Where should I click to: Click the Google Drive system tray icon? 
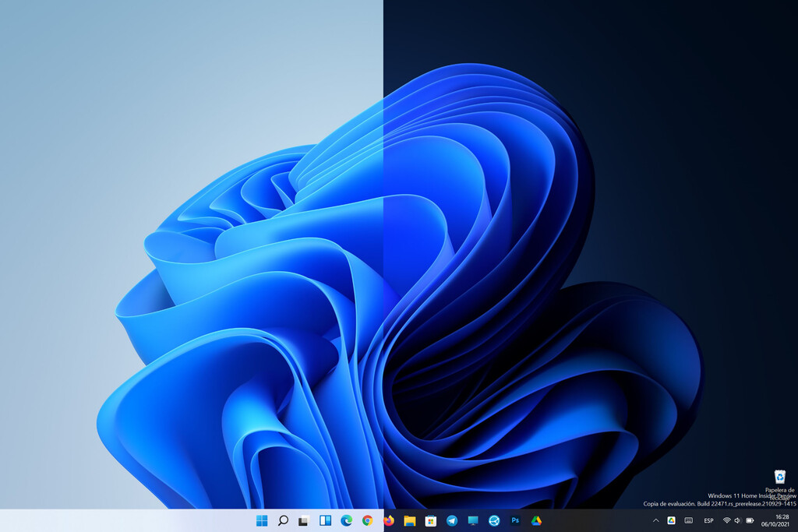point(671,520)
